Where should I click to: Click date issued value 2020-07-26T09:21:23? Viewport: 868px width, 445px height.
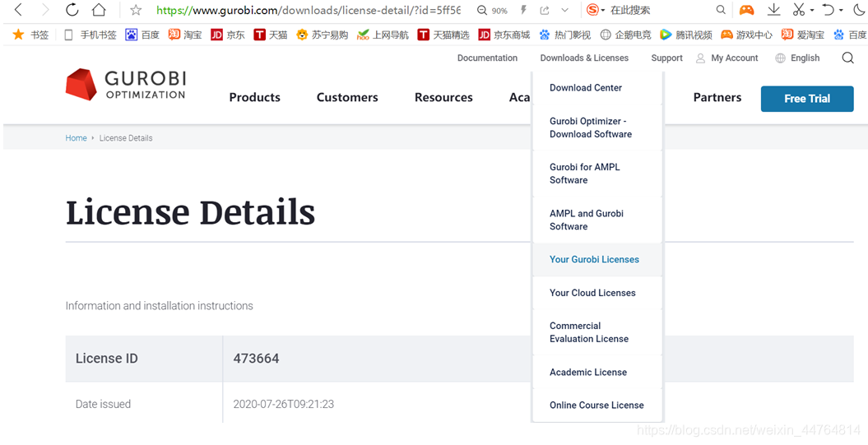click(283, 405)
